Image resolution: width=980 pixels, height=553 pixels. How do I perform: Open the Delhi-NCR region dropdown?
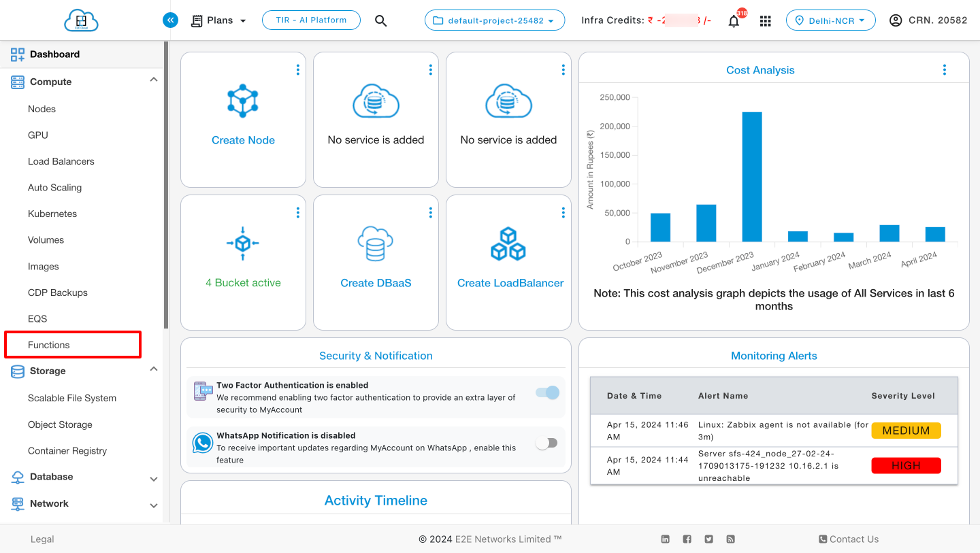[830, 20]
